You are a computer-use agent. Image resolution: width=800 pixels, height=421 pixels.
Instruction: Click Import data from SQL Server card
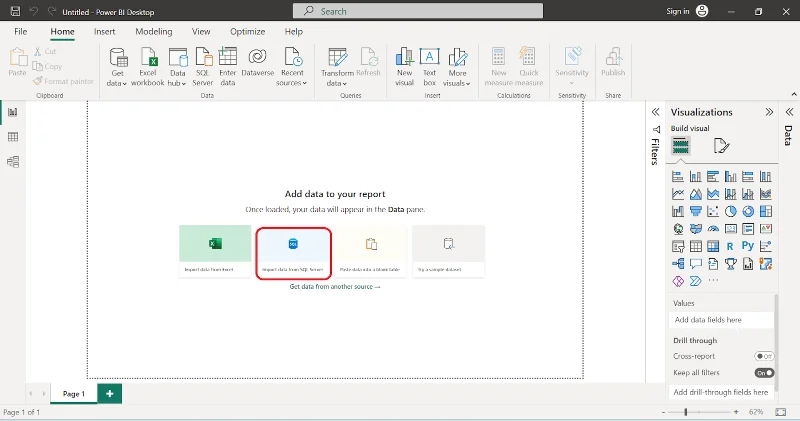pos(293,253)
